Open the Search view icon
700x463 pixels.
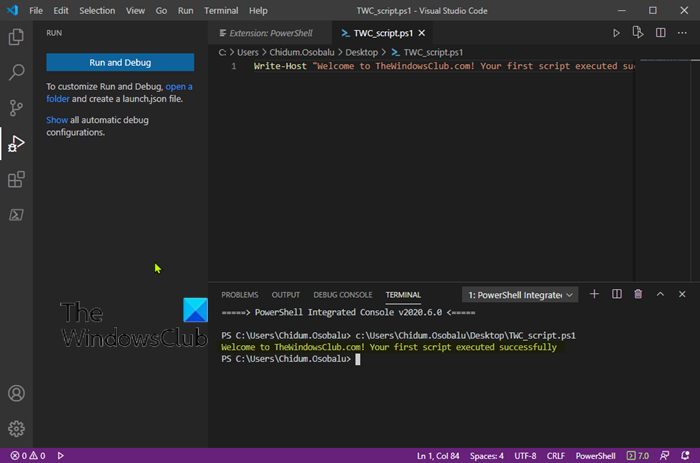tap(16, 72)
